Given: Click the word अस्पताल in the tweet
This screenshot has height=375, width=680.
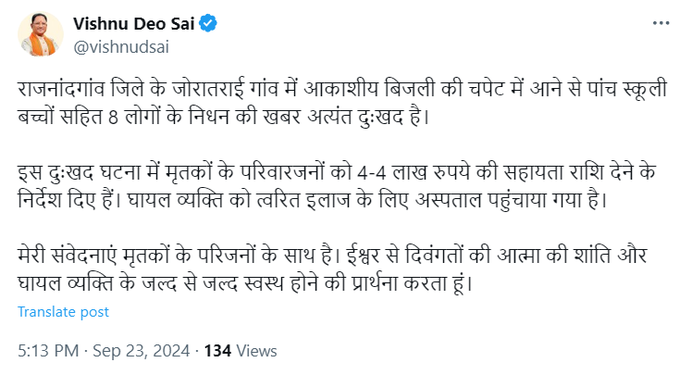Looking at the screenshot, I should tap(449, 200).
